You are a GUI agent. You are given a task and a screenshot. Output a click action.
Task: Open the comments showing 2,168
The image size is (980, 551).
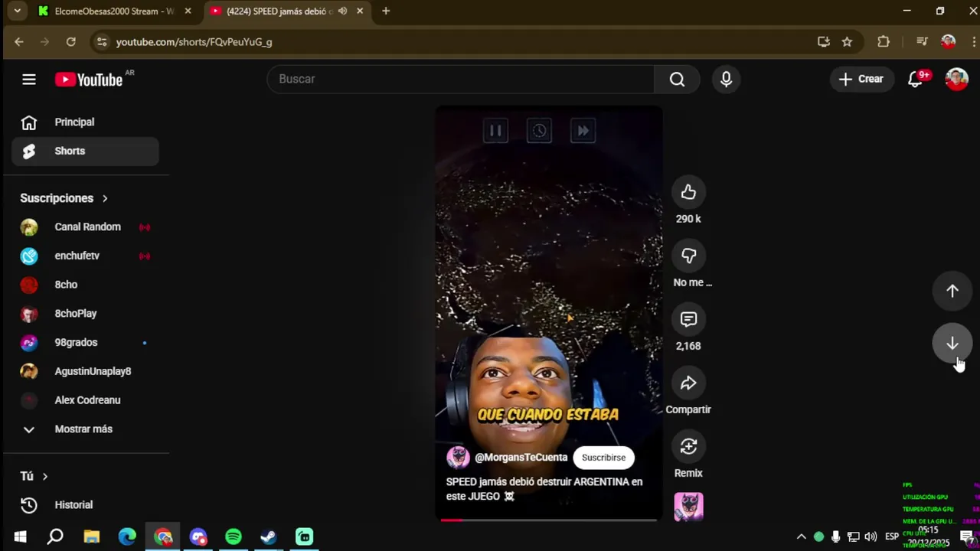[688, 319]
